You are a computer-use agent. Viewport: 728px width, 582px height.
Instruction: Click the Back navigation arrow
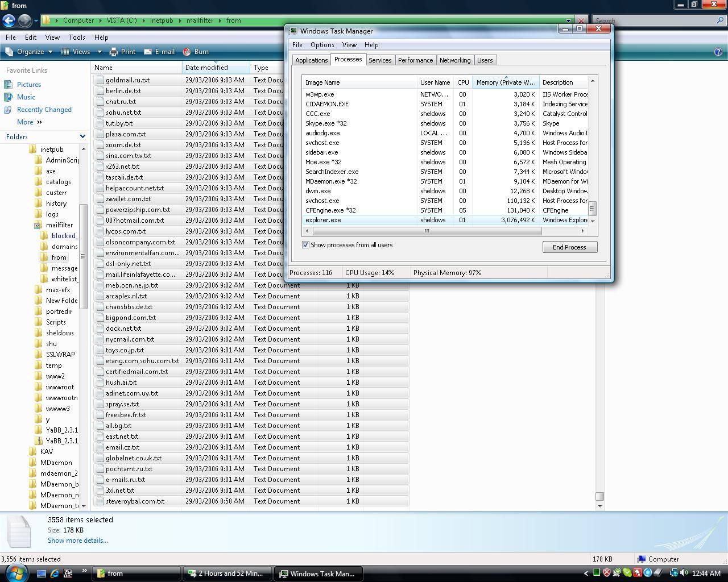(9, 20)
